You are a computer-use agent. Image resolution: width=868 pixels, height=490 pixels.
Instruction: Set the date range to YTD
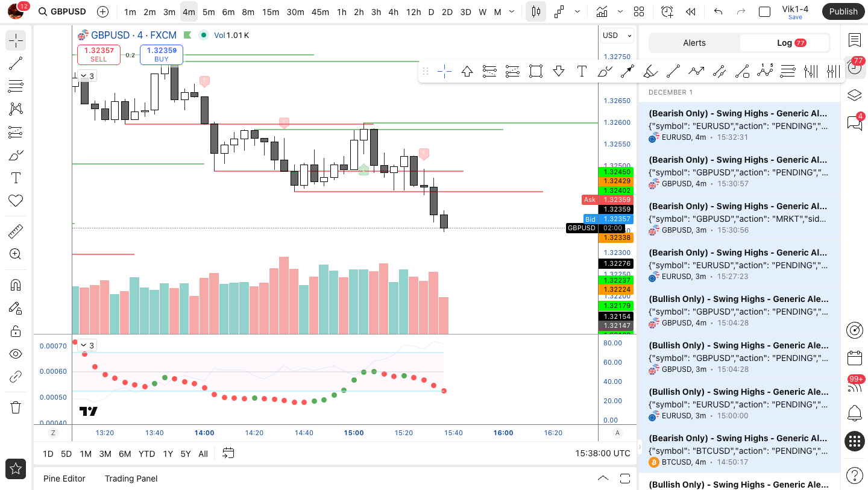[x=146, y=454]
